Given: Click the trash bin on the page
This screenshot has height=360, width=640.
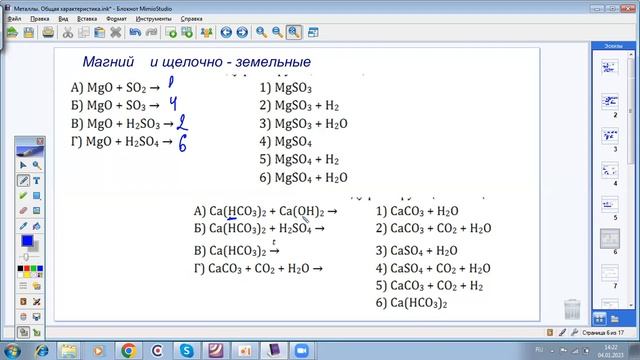Looking at the screenshot, I should [572, 309].
